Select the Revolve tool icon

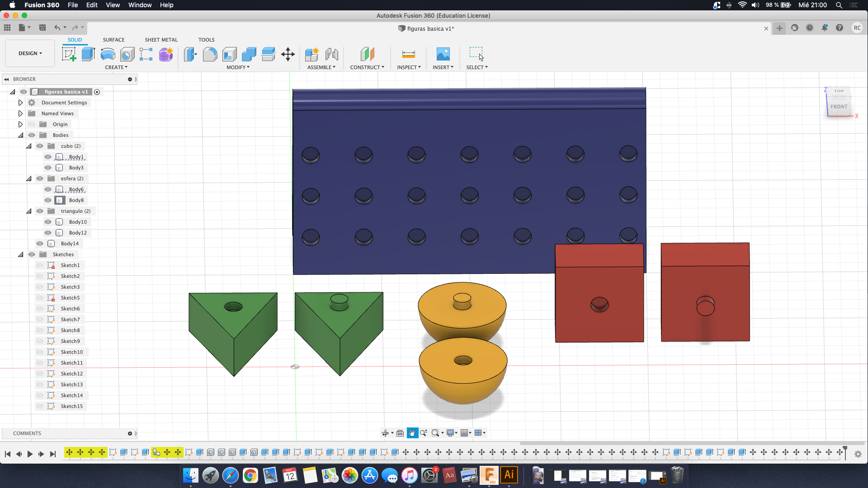[x=108, y=54]
